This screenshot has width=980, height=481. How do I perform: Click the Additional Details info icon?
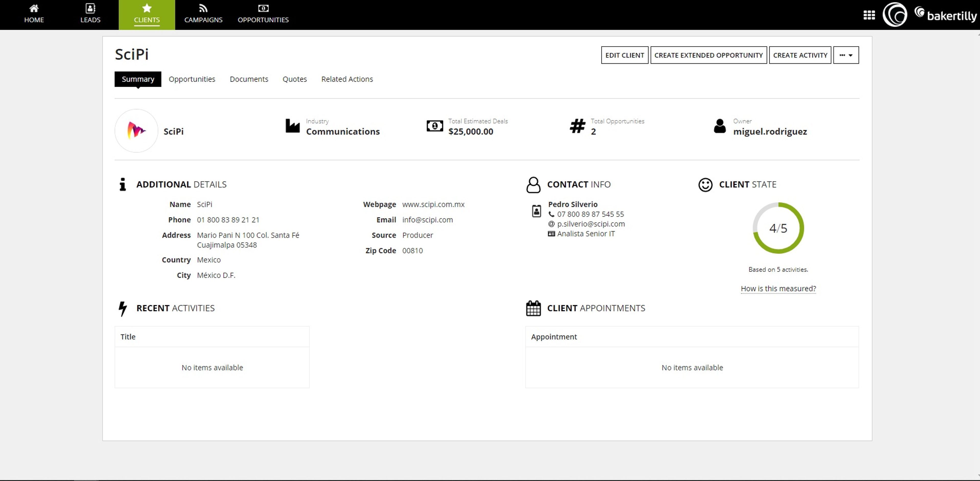click(x=122, y=184)
